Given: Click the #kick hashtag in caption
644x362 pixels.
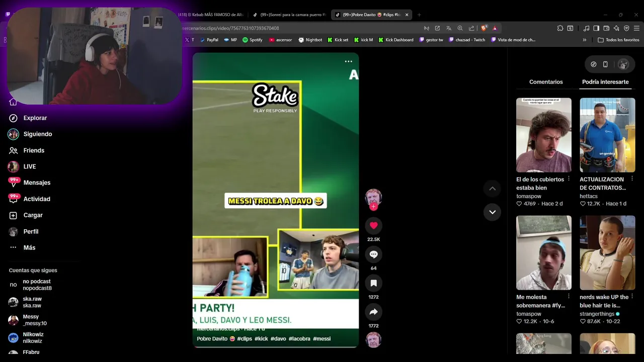Looking at the screenshot, I should pyautogui.click(x=261, y=339).
